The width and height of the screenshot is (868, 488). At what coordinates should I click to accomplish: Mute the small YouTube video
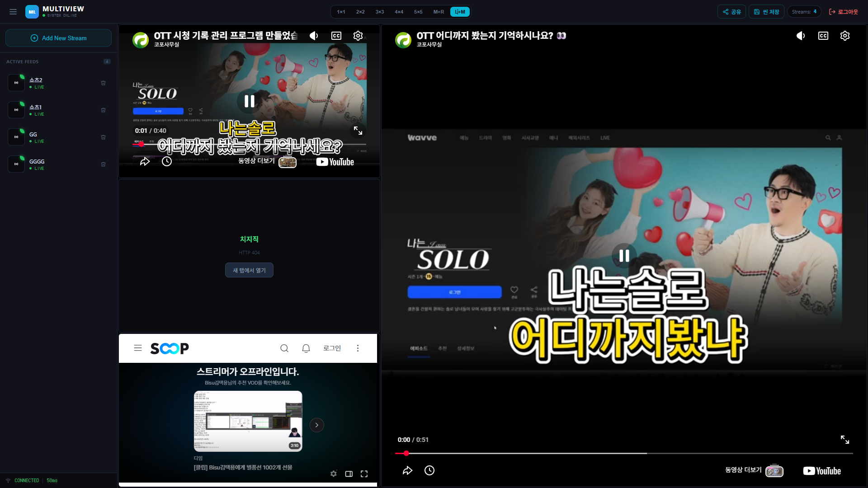pyautogui.click(x=314, y=36)
